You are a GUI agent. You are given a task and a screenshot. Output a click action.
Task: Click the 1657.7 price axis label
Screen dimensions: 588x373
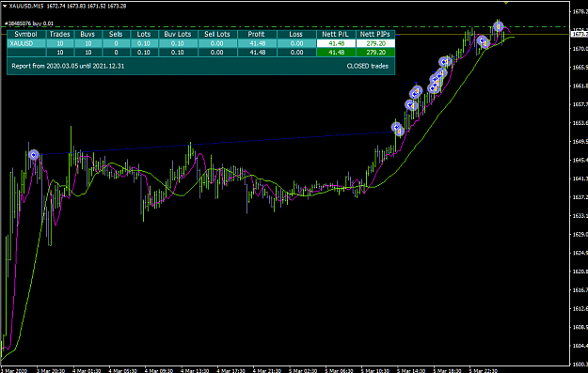pyautogui.click(x=580, y=104)
